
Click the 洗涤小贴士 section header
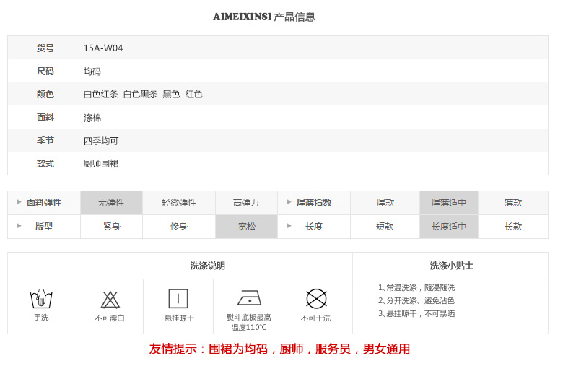[451, 266]
